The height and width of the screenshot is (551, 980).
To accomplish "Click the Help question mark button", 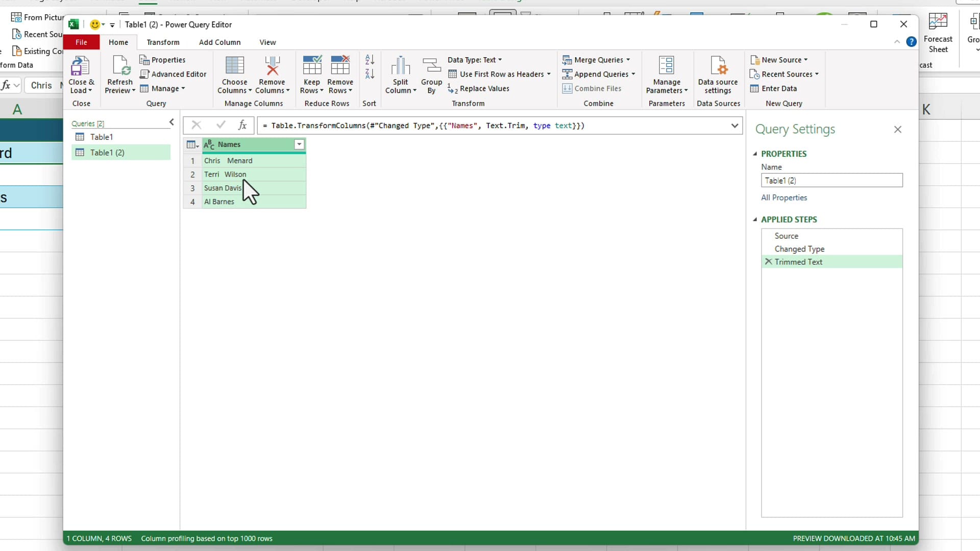I will [912, 42].
